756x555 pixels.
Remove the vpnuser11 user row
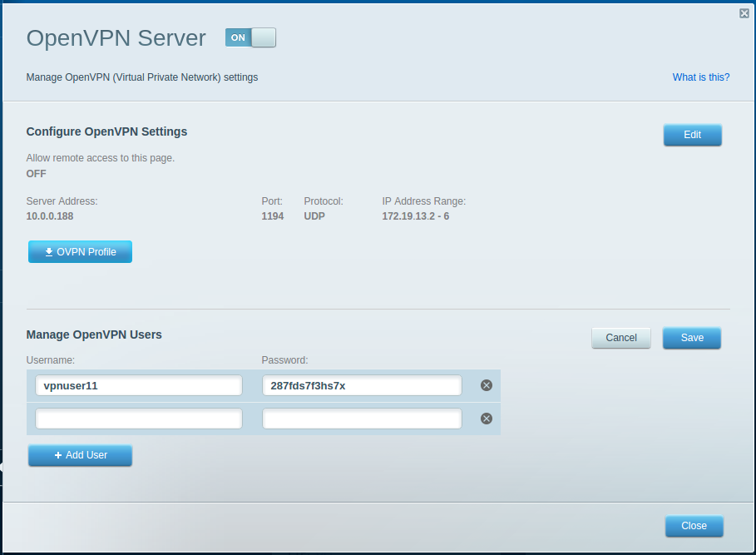tap(487, 385)
